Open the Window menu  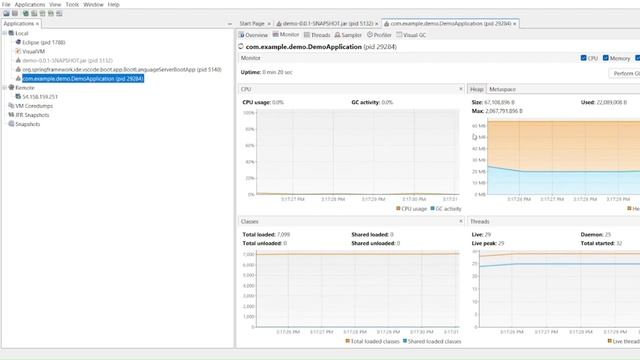[93, 4]
